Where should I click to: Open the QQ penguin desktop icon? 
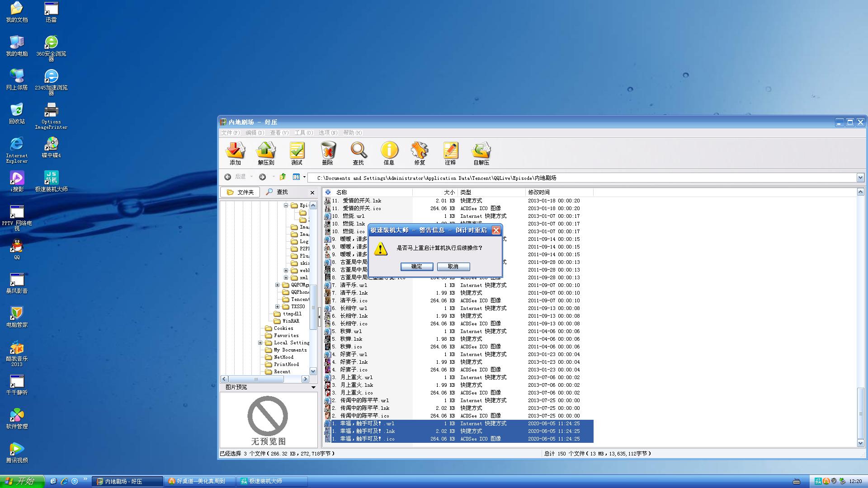pyautogui.click(x=17, y=249)
